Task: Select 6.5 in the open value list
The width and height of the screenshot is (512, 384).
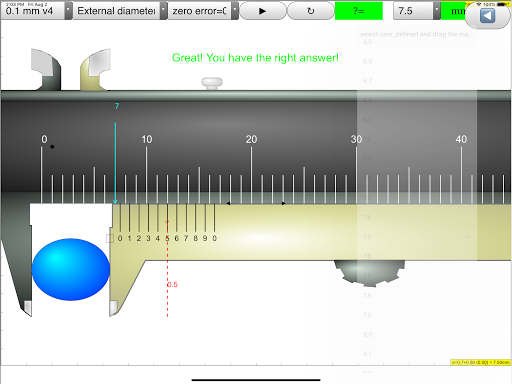Action: 417,42
